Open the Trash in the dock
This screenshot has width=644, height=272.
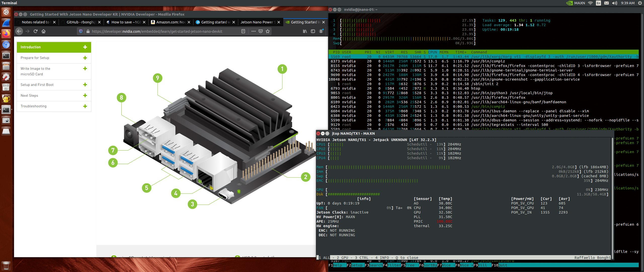pos(6,265)
